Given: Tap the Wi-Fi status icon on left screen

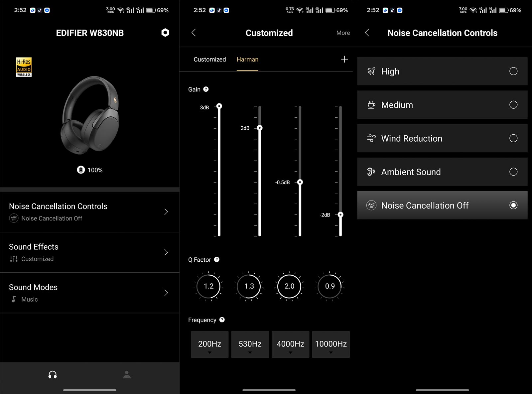Looking at the screenshot, I should [121, 10].
